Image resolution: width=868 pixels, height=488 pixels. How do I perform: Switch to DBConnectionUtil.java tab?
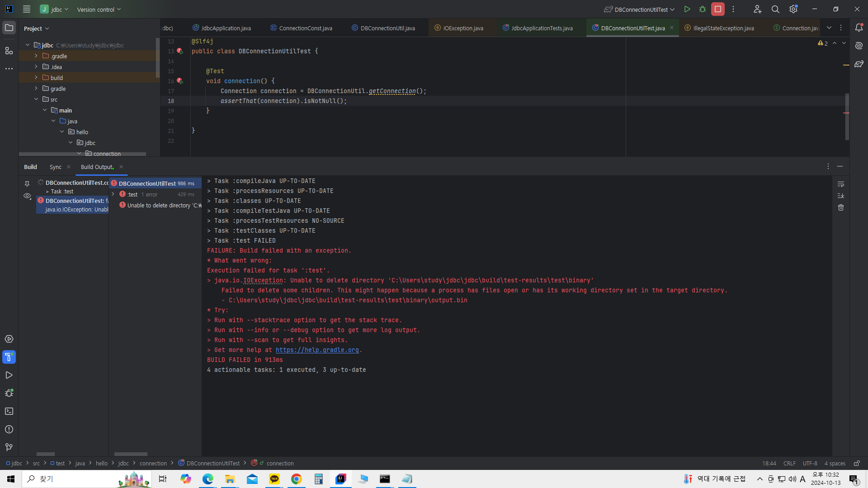[383, 28]
